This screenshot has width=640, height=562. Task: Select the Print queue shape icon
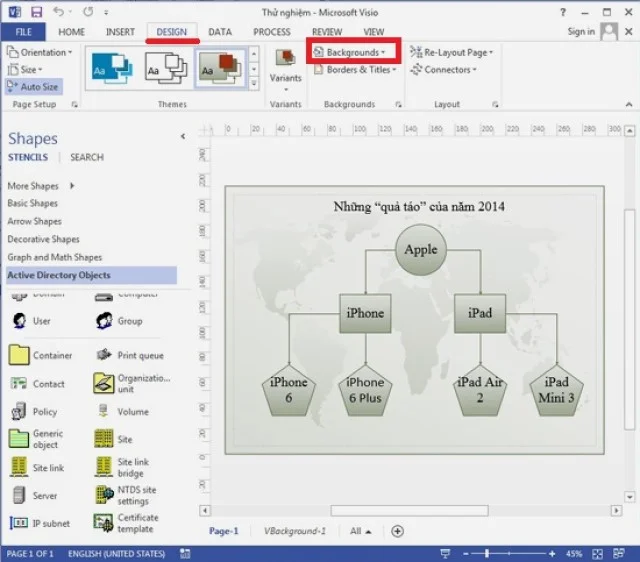104,355
